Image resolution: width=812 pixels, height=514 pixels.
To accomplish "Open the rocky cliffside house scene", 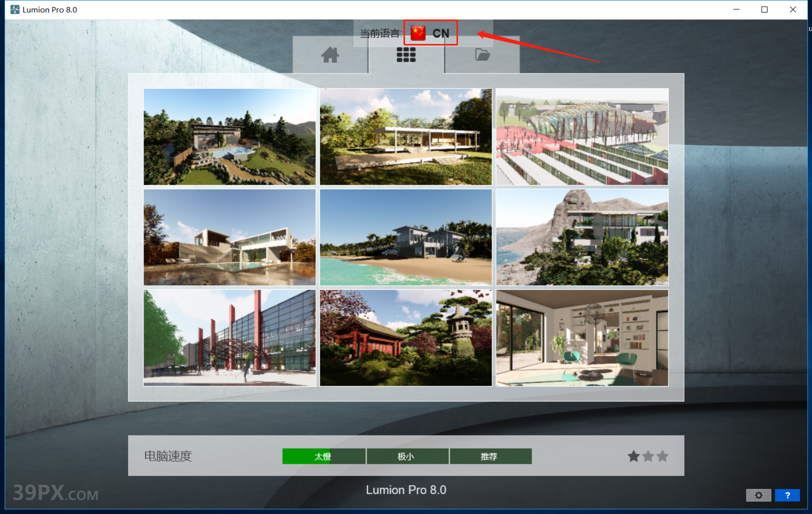I will point(582,237).
